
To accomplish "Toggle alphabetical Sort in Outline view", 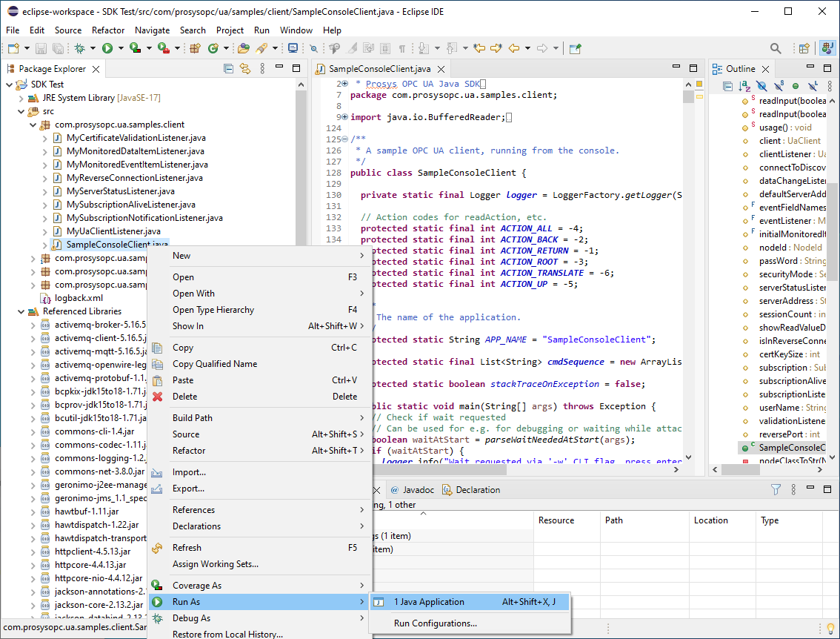I will (x=744, y=87).
